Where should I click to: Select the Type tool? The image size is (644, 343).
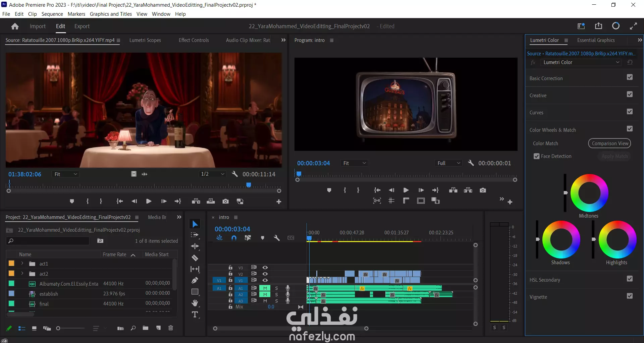pyautogui.click(x=195, y=315)
